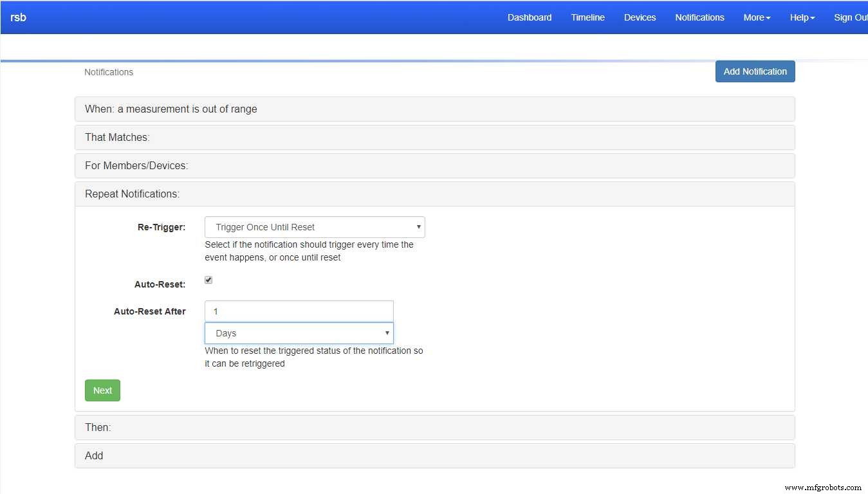Viewport: 868px width, 494px height.
Task: Click the Auto-Reset After number field
Action: (299, 311)
